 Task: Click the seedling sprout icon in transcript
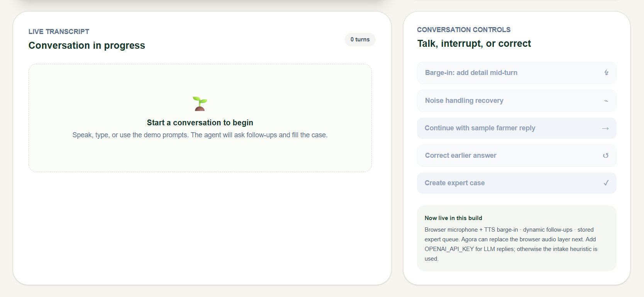[200, 104]
